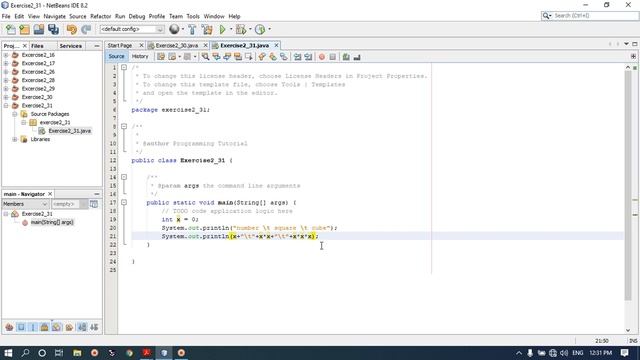The height and width of the screenshot is (360, 640).
Task: Open Windows Start menu on taskbar
Action: pos(8,353)
